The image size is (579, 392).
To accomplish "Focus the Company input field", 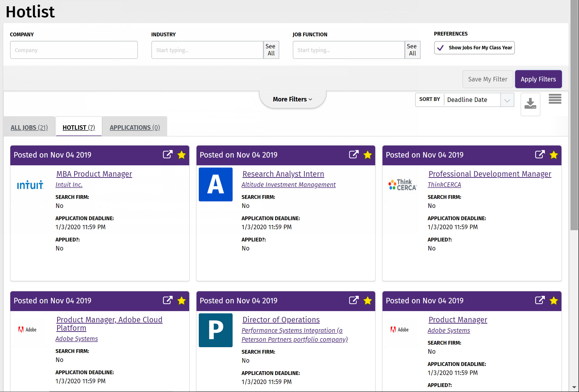I will (74, 50).
